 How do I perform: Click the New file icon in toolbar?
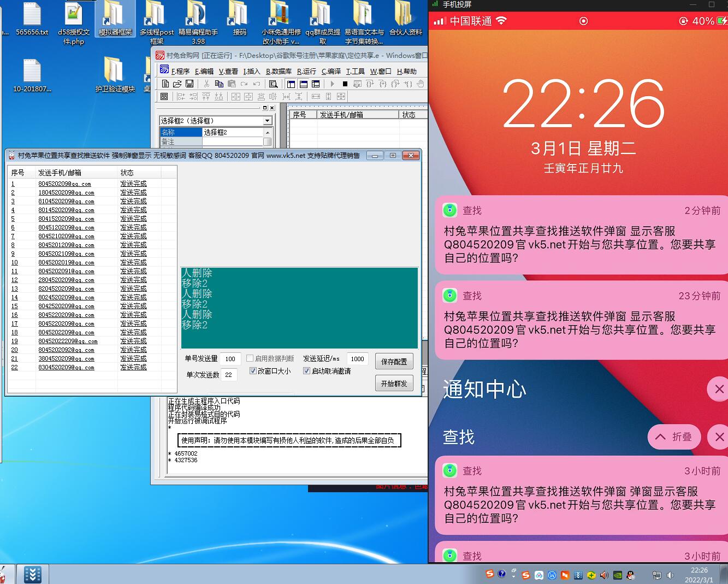click(x=165, y=84)
